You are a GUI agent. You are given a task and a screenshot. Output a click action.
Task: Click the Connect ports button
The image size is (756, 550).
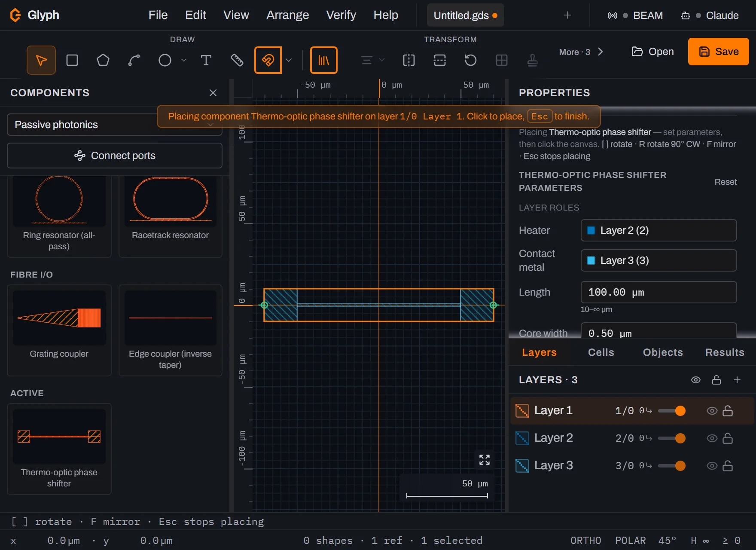[115, 156]
